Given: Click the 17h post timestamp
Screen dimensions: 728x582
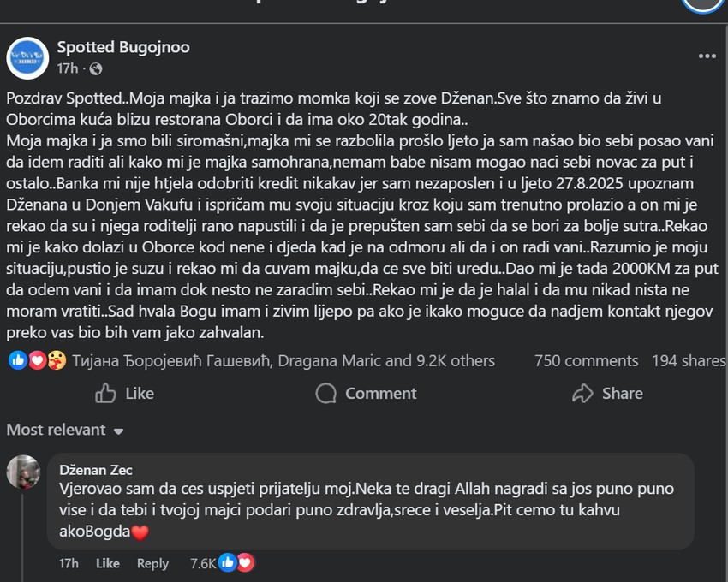Looking at the screenshot, I should point(67,67).
